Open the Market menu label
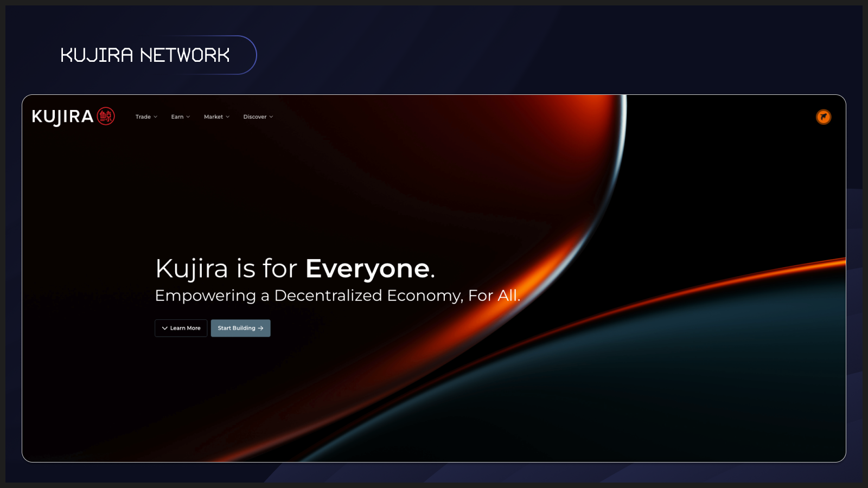 coord(213,117)
